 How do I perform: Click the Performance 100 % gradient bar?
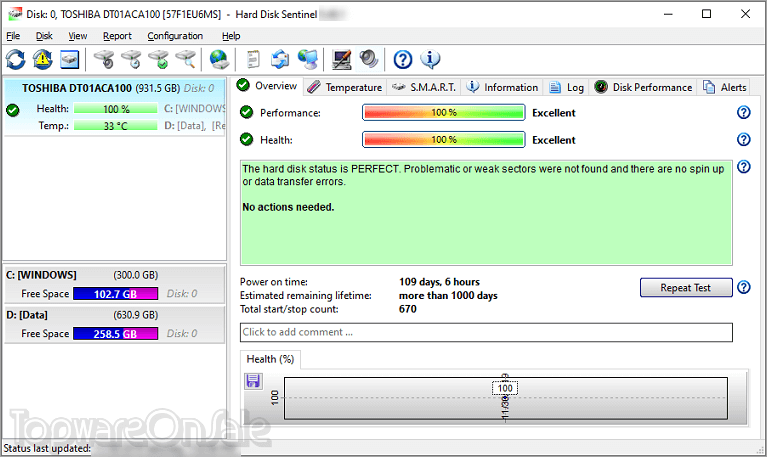[x=444, y=113]
